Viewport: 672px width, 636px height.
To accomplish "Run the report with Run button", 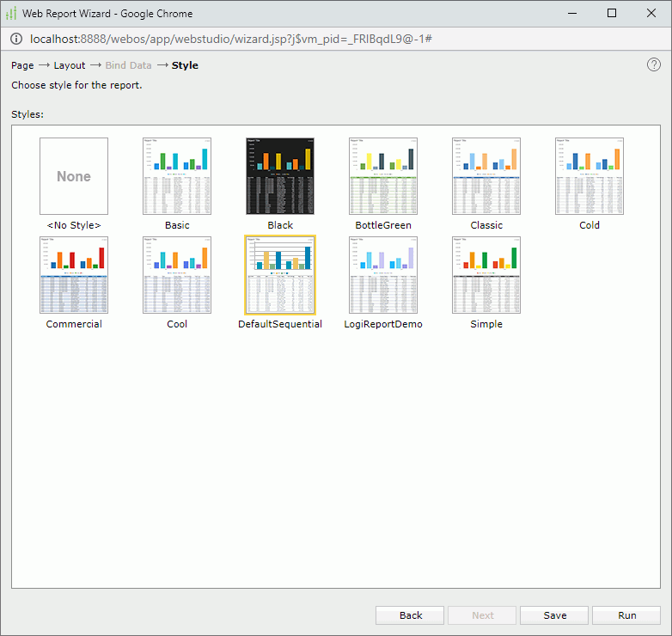I will point(627,615).
